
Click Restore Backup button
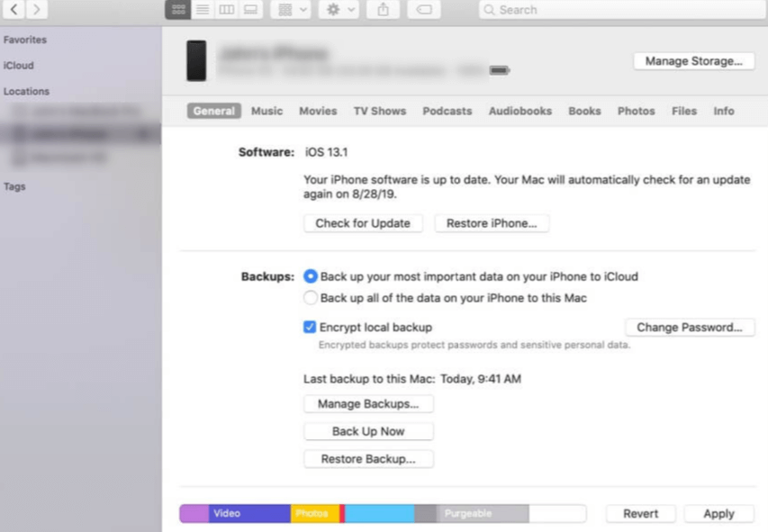(x=368, y=459)
